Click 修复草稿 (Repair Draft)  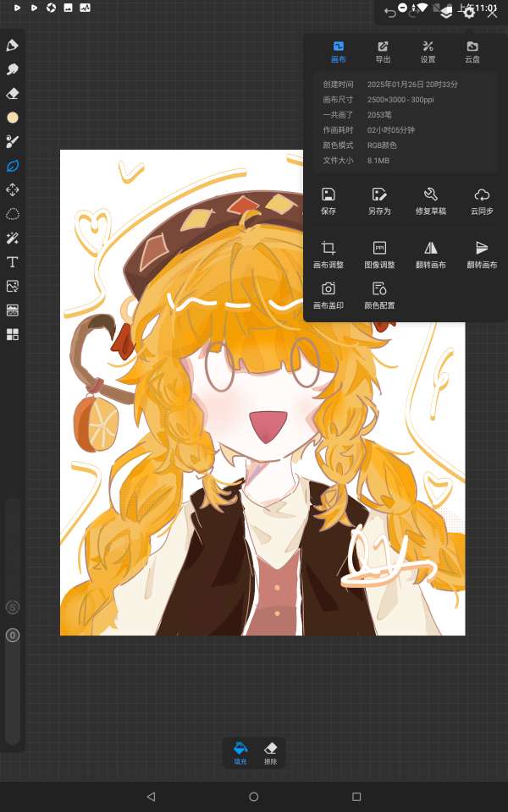tap(431, 200)
